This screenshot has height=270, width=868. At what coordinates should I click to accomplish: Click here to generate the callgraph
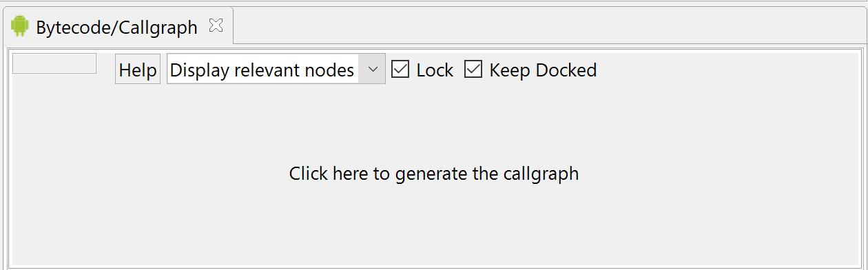[x=434, y=174]
